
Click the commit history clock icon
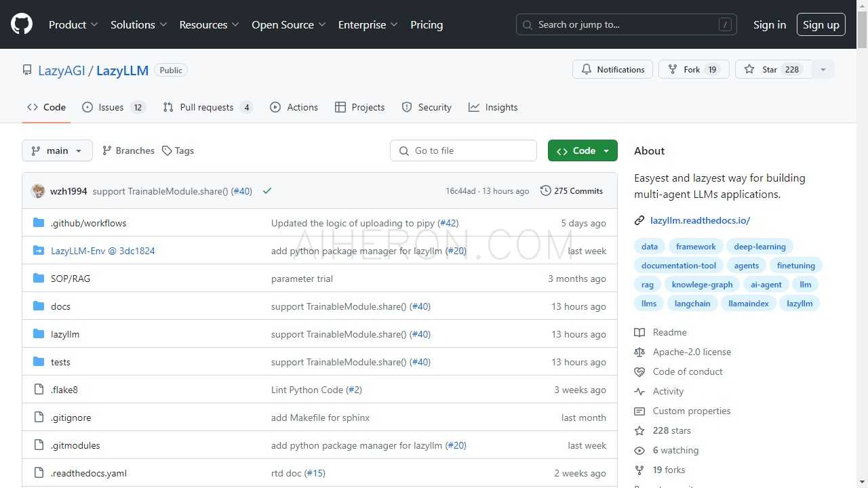pos(545,191)
